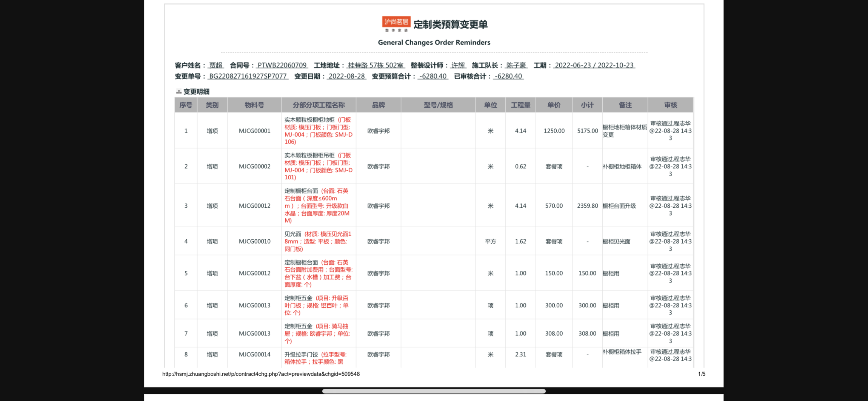
Task: Click the 工期 date range value
Action: pos(594,65)
